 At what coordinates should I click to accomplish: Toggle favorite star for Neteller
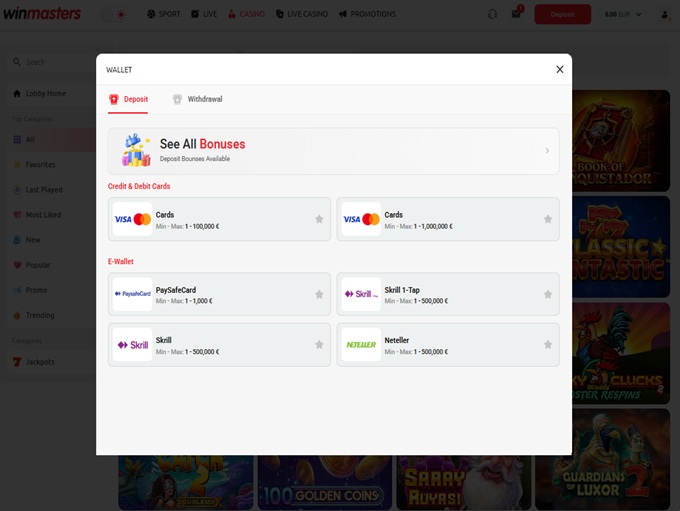pyautogui.click(x=547, y=344)
